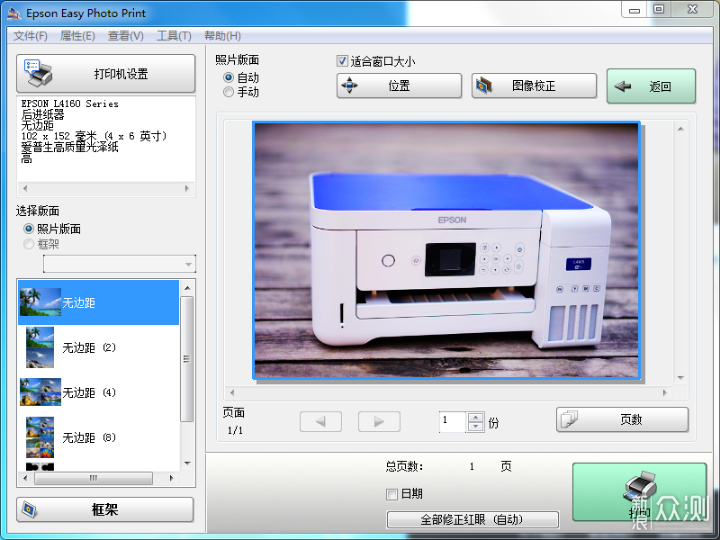This screenshot has height=540, width=720.
Task: Click the 框架 frame icon button
Action: point(105,509)
